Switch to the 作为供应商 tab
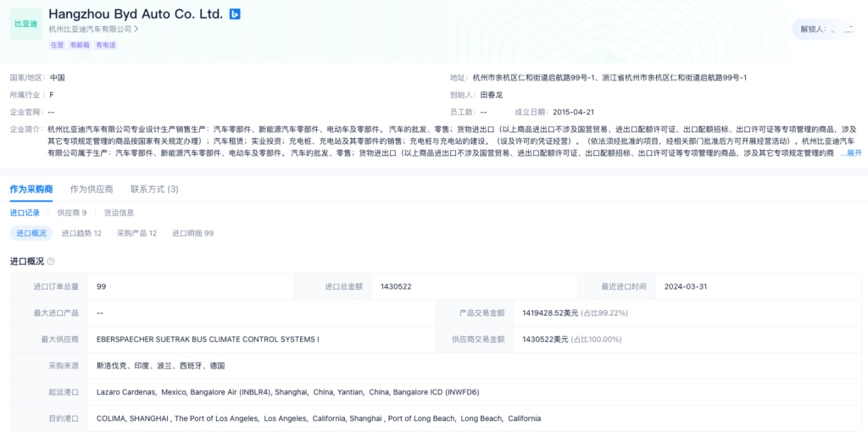The image size is (868, 448). pyautogui.click(x=92, y=189)
